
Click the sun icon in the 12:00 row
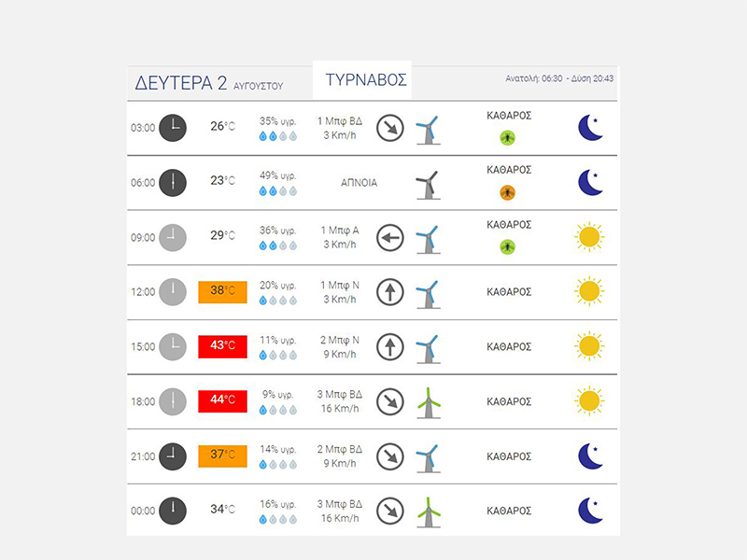point(588,291)
